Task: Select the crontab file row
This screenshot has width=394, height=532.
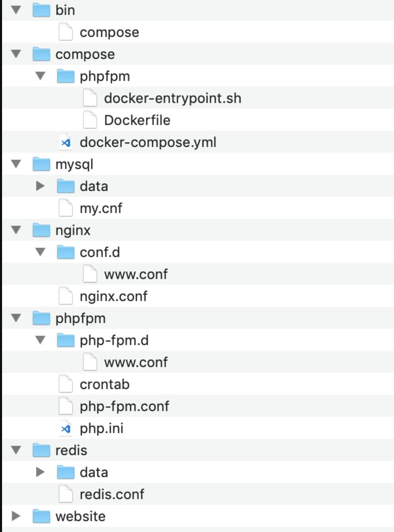Action: [x=104, y=385]
